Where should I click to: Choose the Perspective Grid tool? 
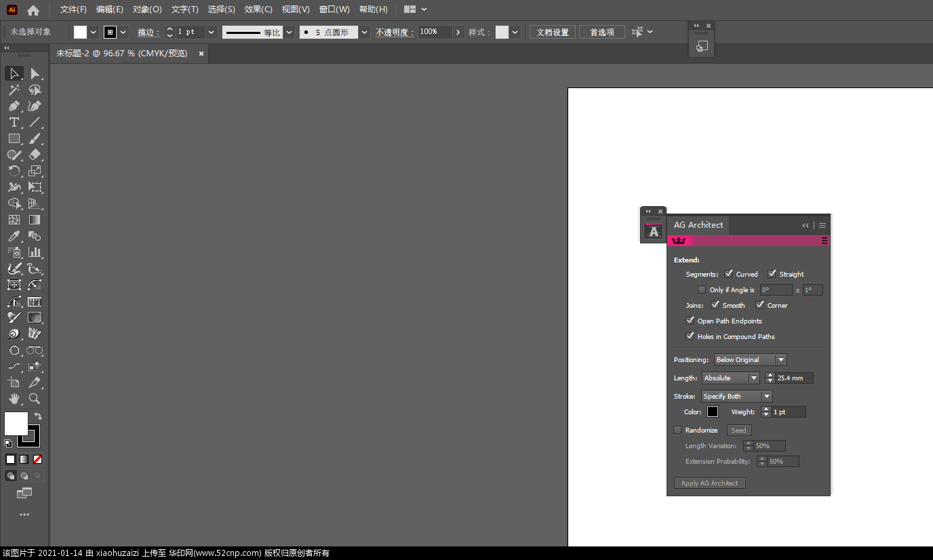tap(35, 203)
